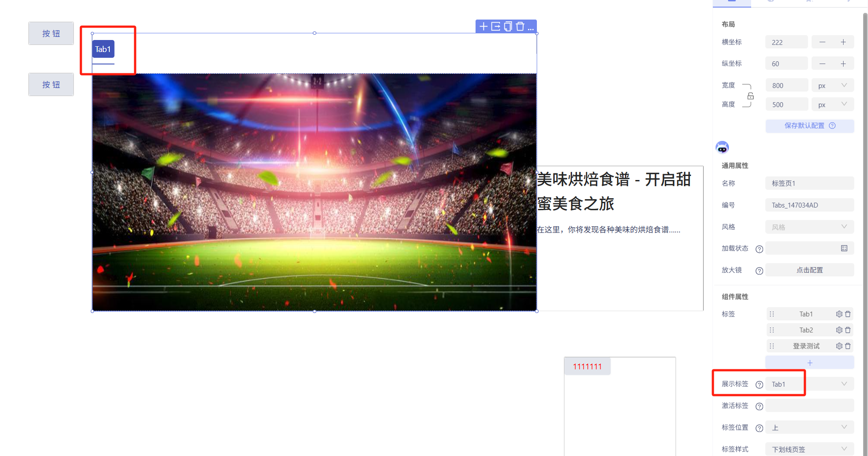The width and height of the screenshot is (868, 456).
Task: Click the binding icon in the 加载状态 field
Action: point(844,248)
